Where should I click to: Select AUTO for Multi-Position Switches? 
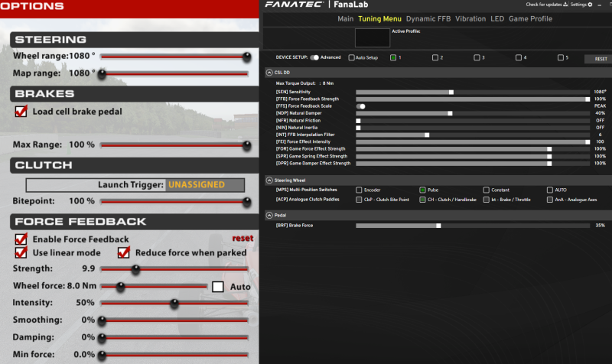[549, 190]
